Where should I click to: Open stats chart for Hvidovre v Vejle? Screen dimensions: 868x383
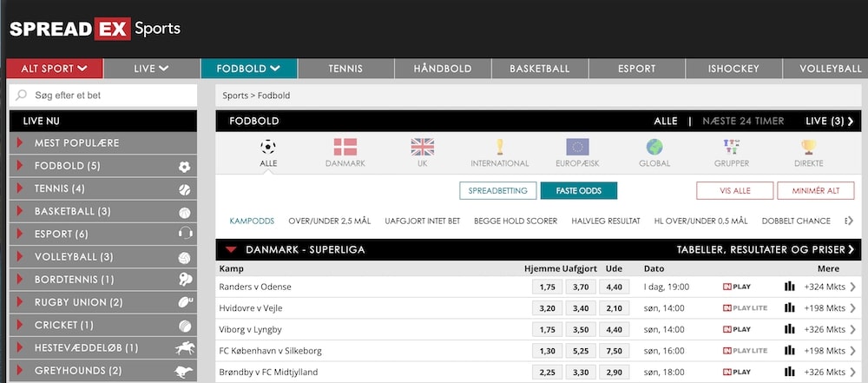pyautogui.click(x=789, y=307)
